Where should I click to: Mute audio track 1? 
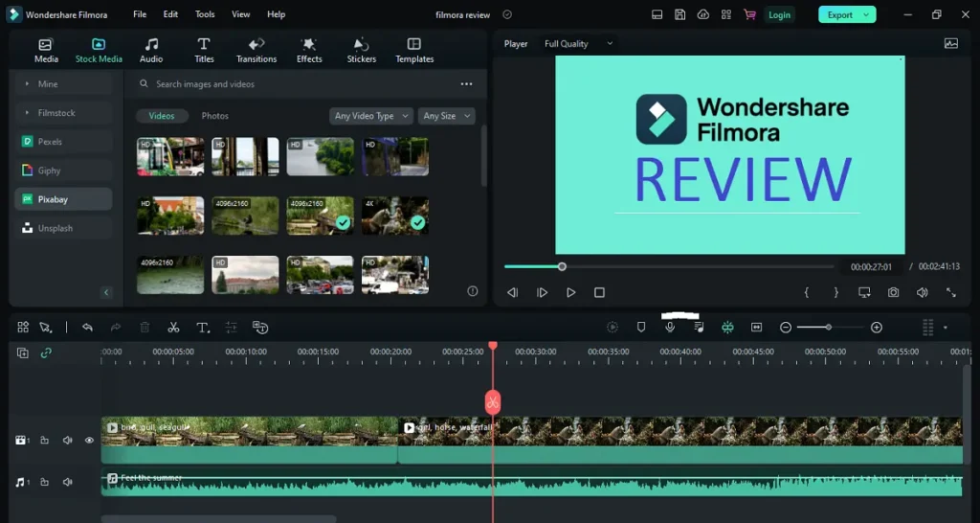tap(67, 483)
